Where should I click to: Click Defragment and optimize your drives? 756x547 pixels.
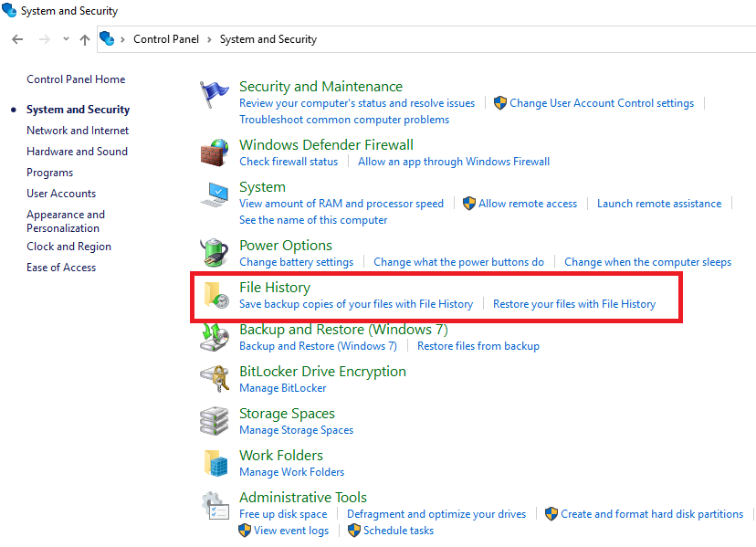[436, 514]
